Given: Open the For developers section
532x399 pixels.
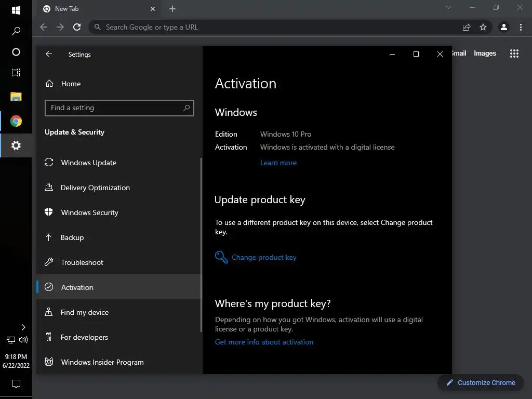Looking at the screenshot, I should 84,337.
